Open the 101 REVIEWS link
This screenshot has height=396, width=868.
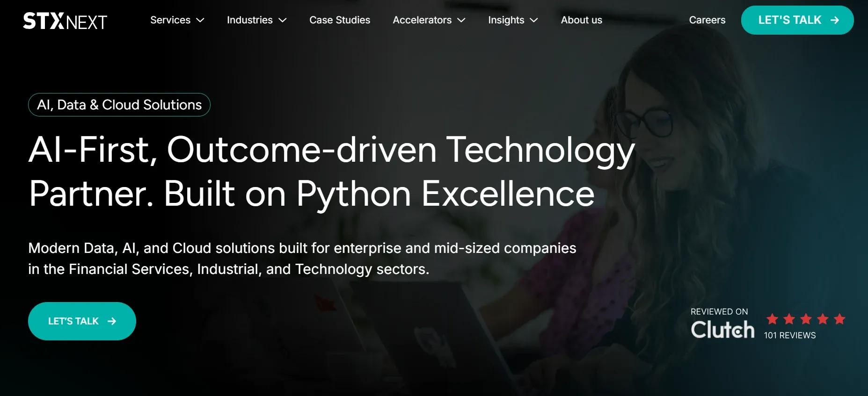pyautogui.click(x=790, y=335)
